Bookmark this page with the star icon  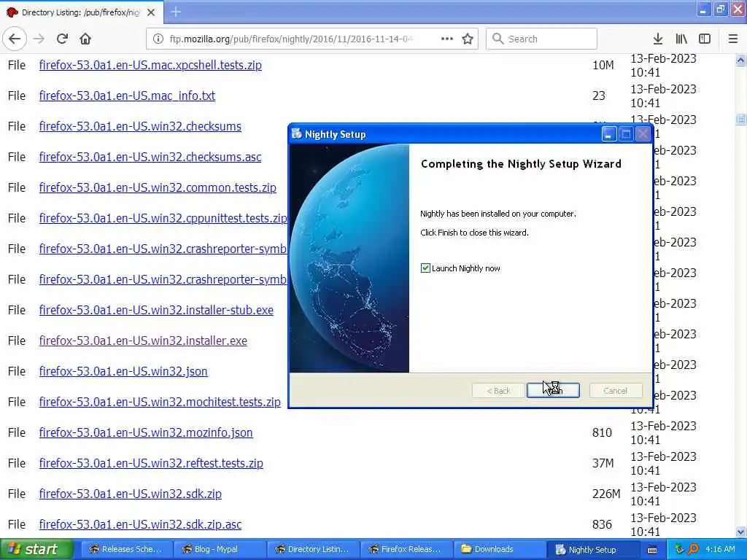(x=468, y=39)
